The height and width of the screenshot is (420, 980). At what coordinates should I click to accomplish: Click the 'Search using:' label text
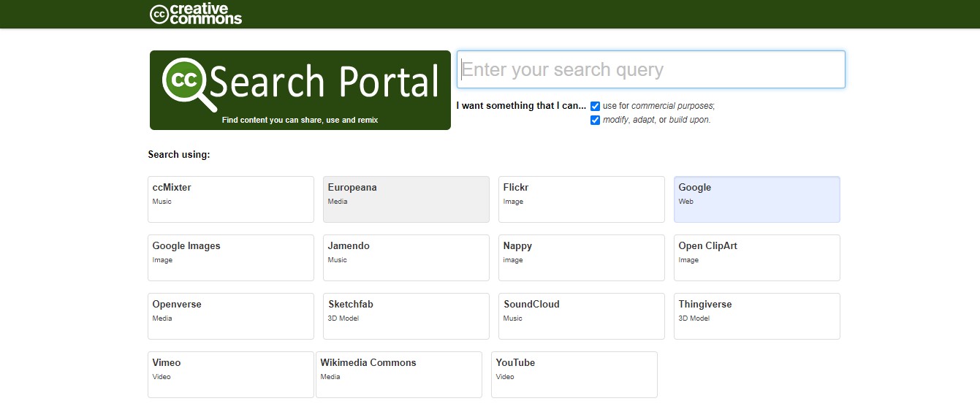click(x=179, y=154)
